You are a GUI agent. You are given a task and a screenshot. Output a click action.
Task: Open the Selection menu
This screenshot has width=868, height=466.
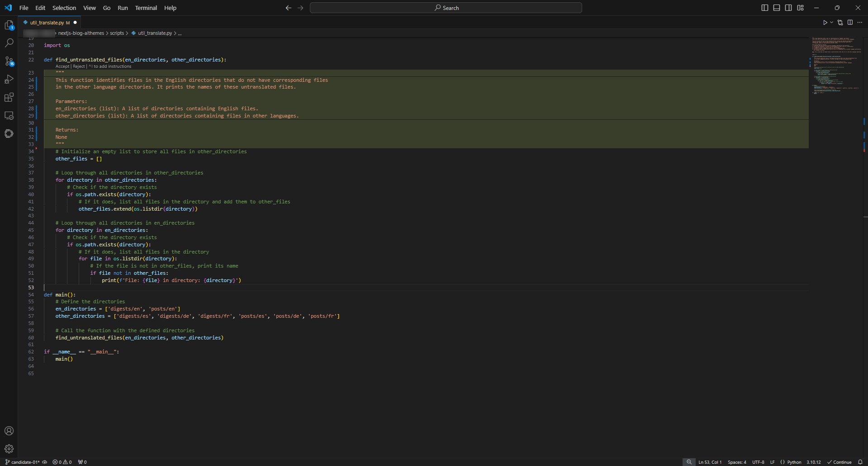point(64,8)
